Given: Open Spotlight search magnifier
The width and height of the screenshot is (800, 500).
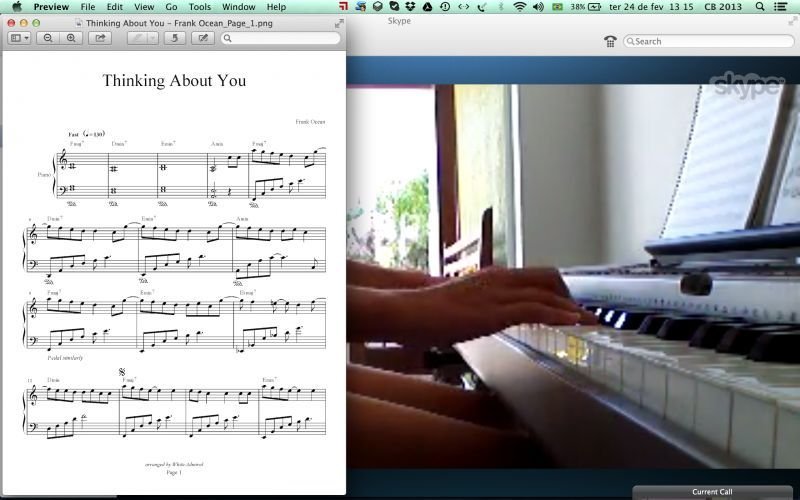Looking at the screenshot, I should [760, 7].
